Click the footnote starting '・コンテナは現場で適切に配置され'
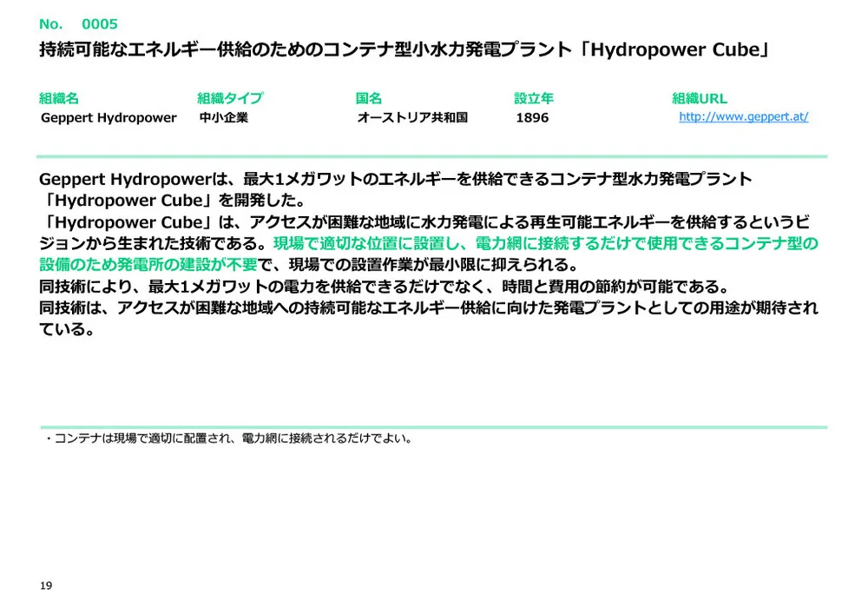The image size is (868, 601). click(228, 439)
